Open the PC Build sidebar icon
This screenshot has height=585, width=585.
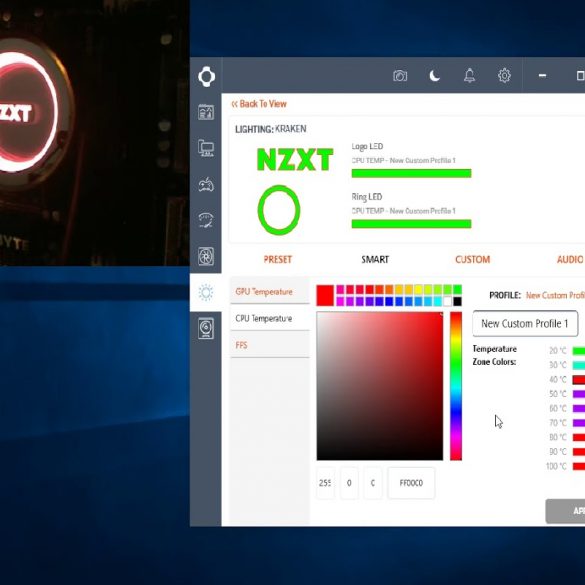tap(206, 148)
